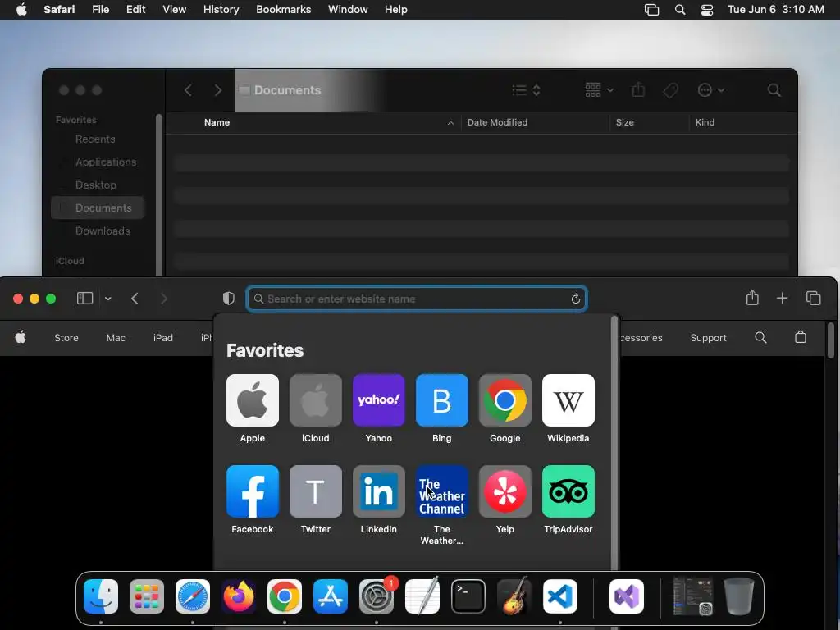Open the Wikipedia favorite tile
Viewport: 840px width, 630px height.
coord(568,400)
